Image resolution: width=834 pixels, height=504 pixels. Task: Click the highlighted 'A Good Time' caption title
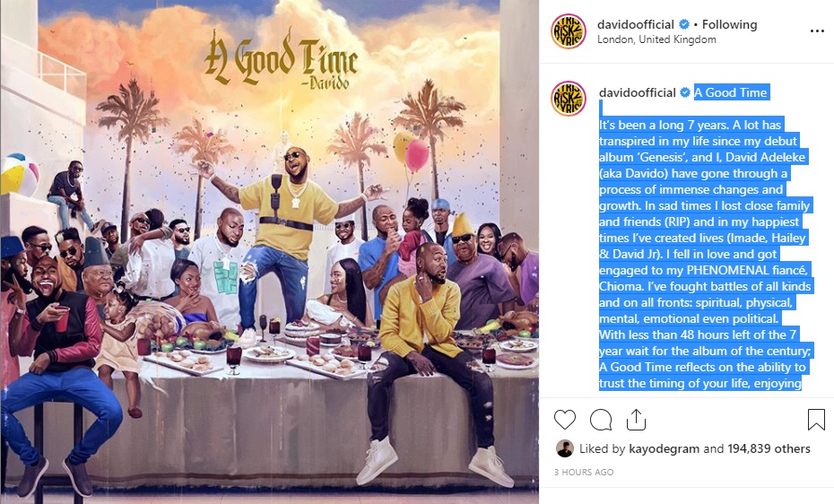(731, 92)
